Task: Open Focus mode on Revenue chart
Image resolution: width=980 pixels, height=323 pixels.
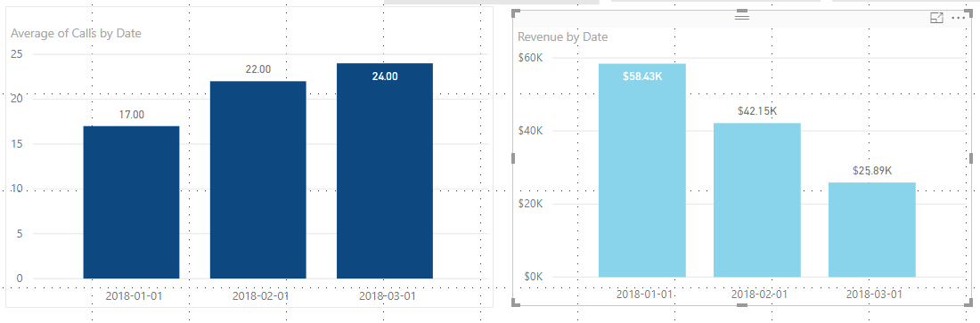Action: 936,18
